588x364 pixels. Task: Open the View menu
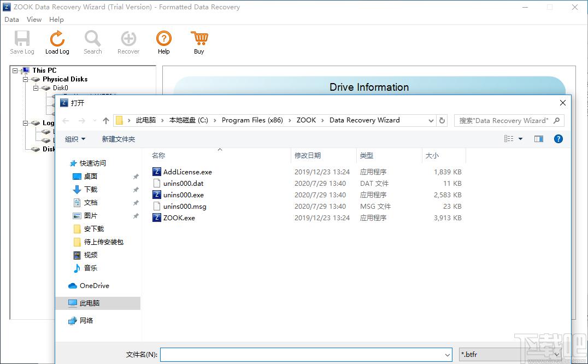click(34, 20)
